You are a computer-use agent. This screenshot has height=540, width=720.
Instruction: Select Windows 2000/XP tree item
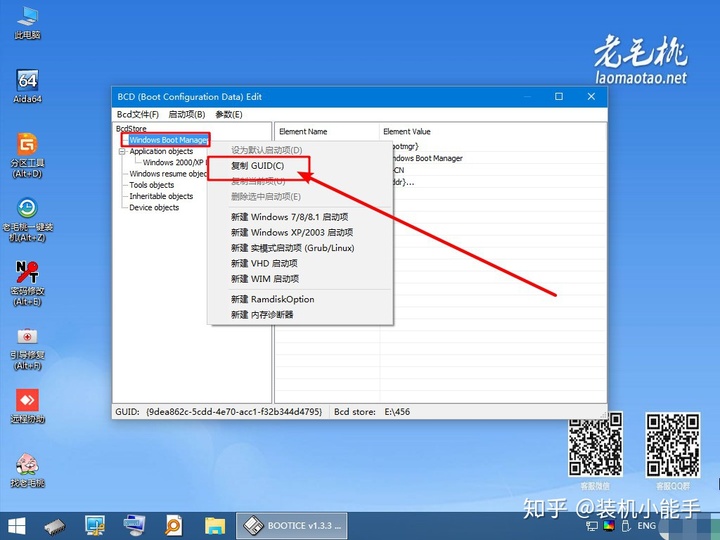click(174, 162)
